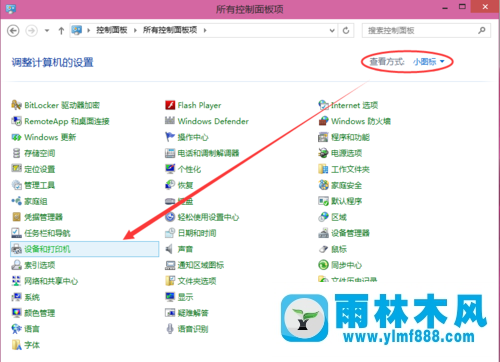Open the 设备管理器 device manager link
This screenshot has height=362, width=500.
click(350, 233)
